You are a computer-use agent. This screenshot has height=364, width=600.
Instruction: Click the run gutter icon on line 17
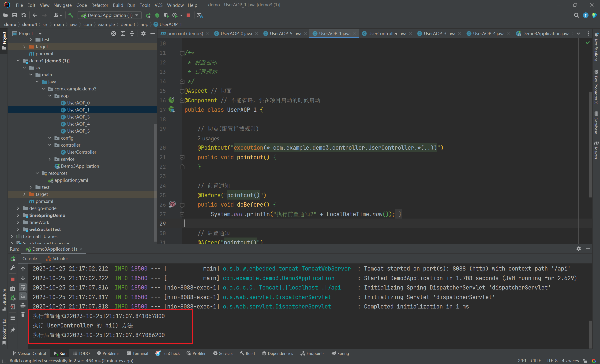(172, 109)
